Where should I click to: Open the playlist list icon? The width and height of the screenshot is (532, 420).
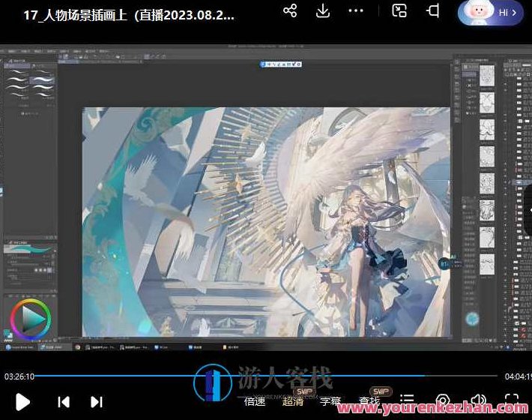pos(407,399)
